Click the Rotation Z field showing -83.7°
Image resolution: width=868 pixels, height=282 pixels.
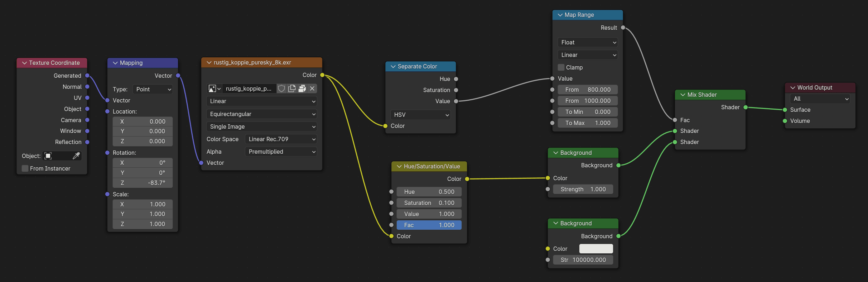click(x=143, y=183)
